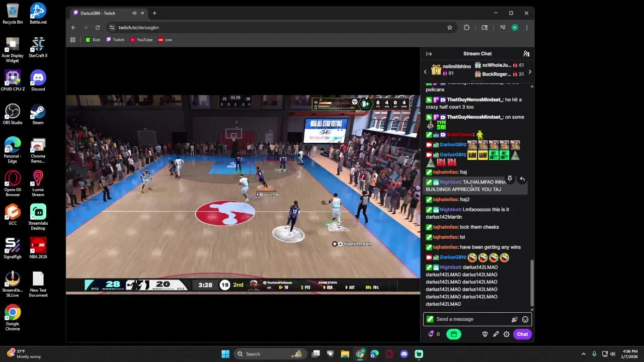Open the celebration cheer icon in chat box

click(x=514, y=319)
